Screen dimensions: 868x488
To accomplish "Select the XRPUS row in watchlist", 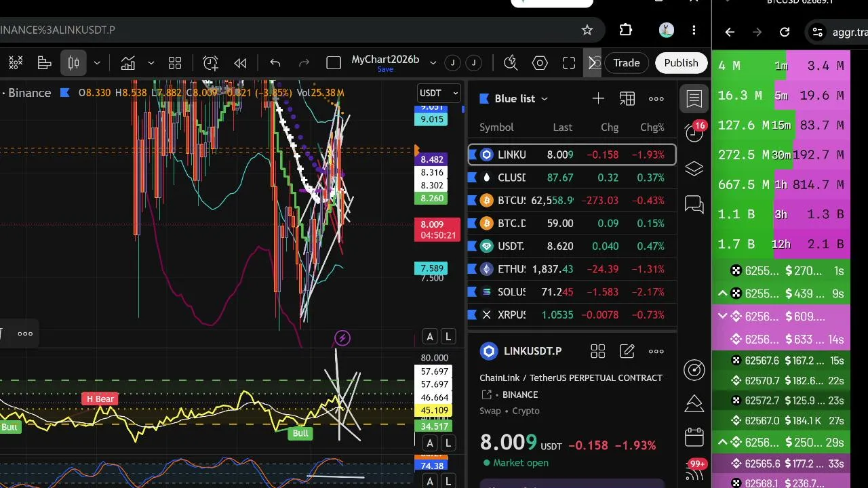I will point(572,314).
